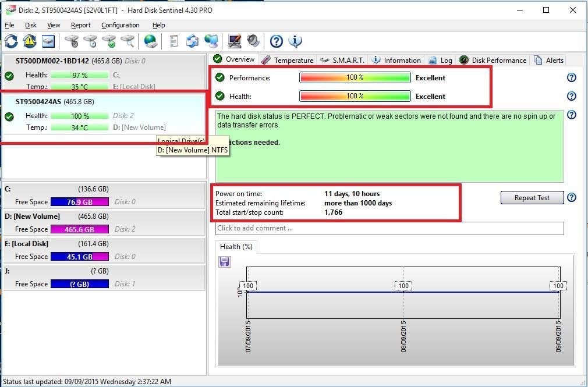Click the comment input field
Viewport: 588px width, 387px height.
[x=389, y=228]
